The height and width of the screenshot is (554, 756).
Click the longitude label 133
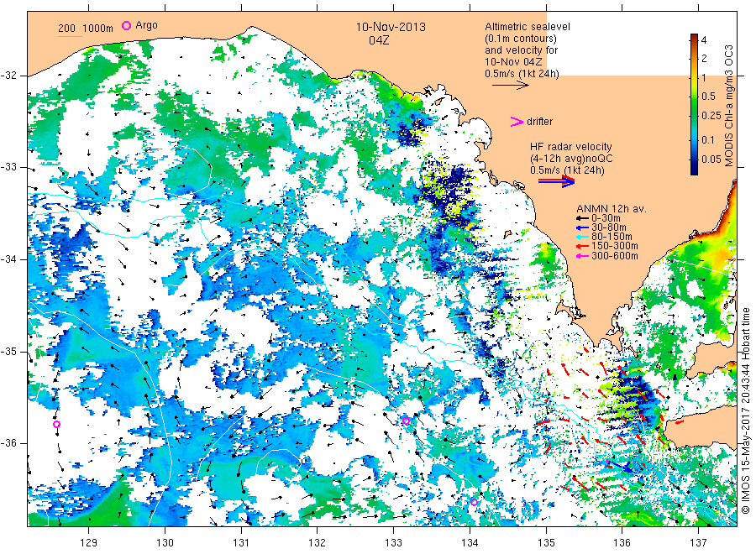tap(393, 543)
